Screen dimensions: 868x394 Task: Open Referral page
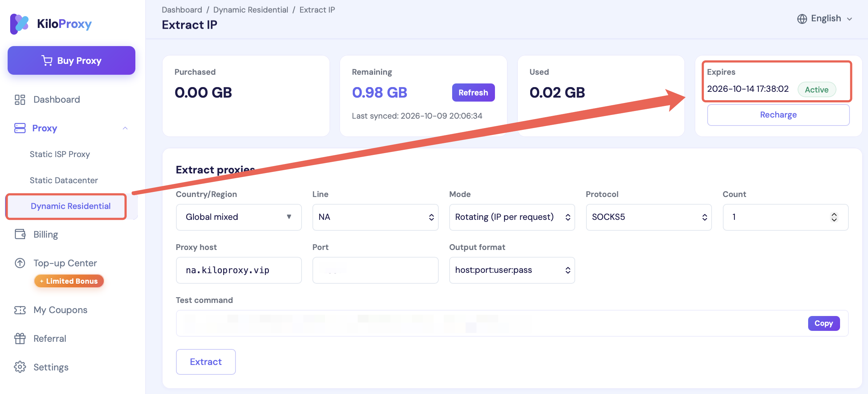point(50,338)
